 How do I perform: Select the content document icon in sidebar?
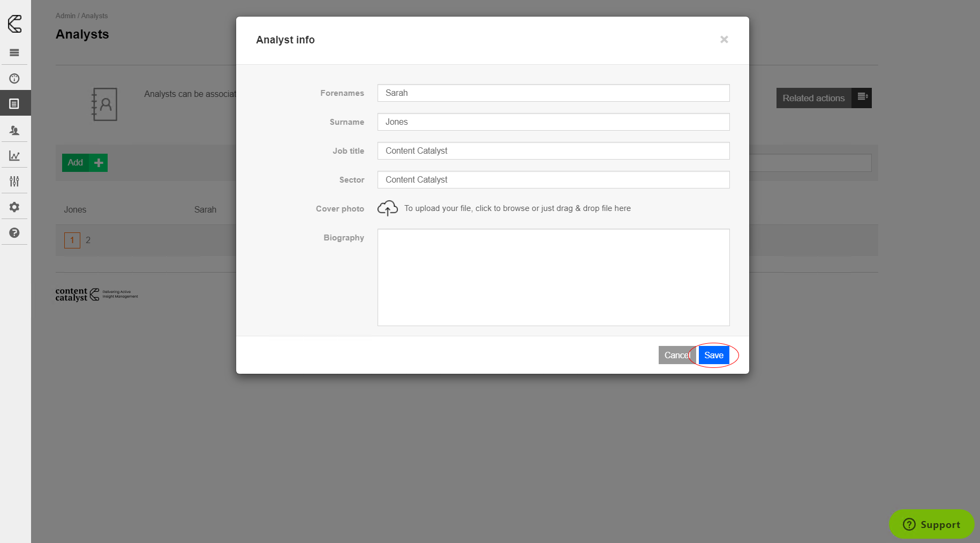point(14,104)
